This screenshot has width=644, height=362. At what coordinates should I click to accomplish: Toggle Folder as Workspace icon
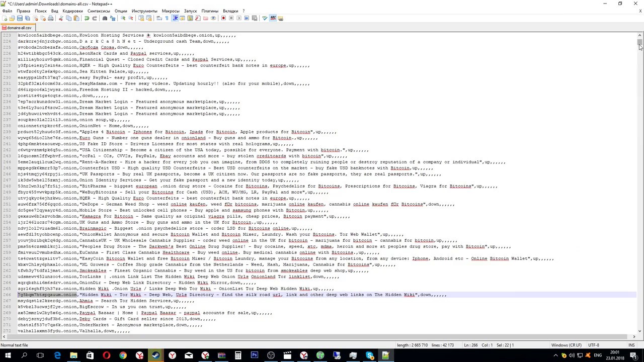[x=206, y=18]
